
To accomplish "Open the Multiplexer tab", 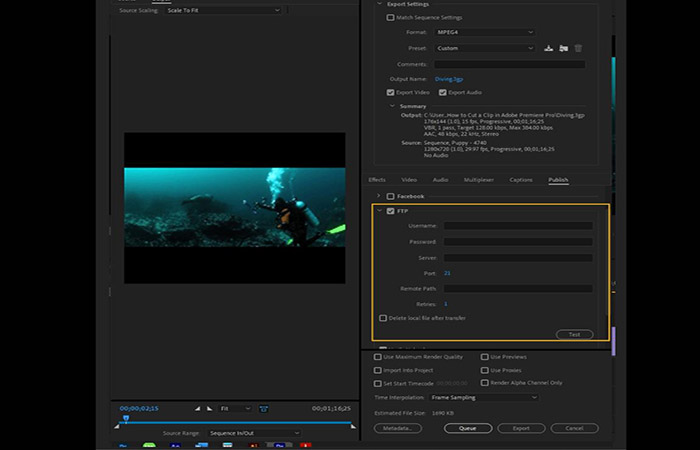I will (x=479, y=179).
